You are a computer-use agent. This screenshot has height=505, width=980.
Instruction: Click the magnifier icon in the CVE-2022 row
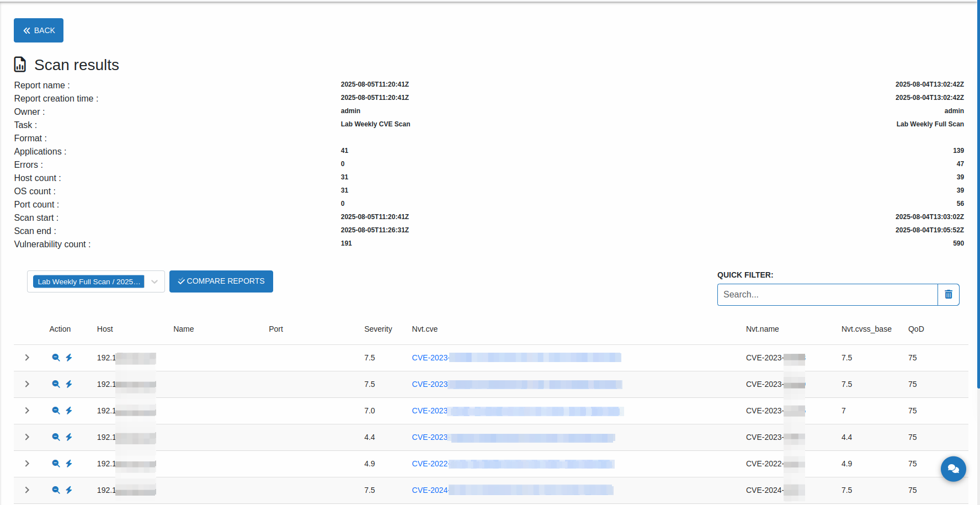pyautogui.click(x=56, y=464)
